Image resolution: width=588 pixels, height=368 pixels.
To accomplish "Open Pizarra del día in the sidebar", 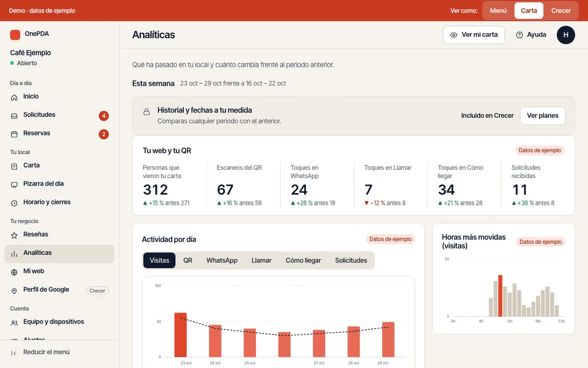I will (x=59, y=184).
